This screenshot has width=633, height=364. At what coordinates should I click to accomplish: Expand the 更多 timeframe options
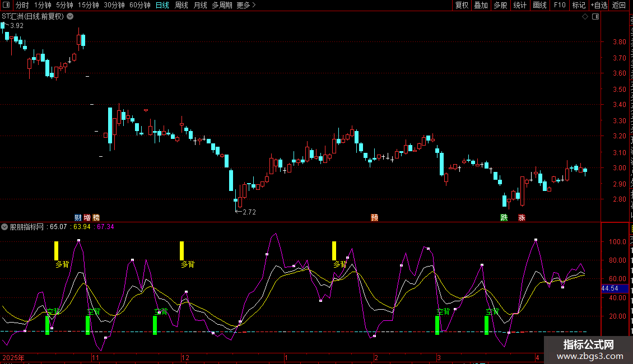click(x=246, y=6)
